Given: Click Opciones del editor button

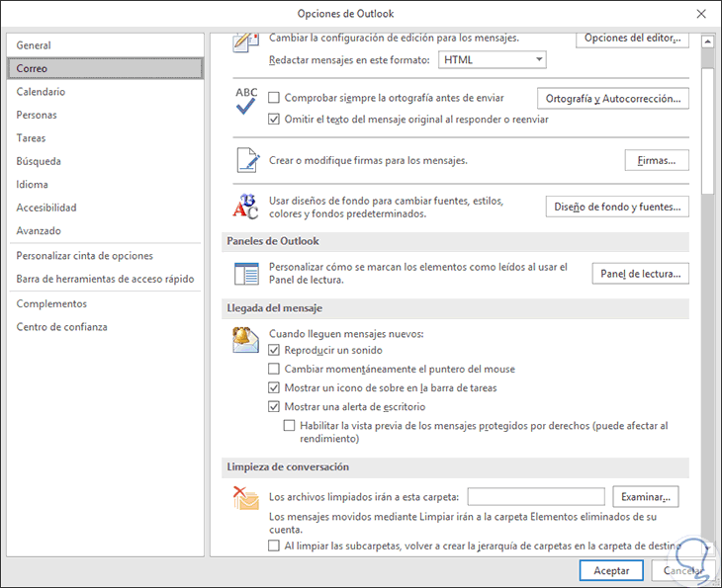Looking at the screenshot, I should 632,40.
